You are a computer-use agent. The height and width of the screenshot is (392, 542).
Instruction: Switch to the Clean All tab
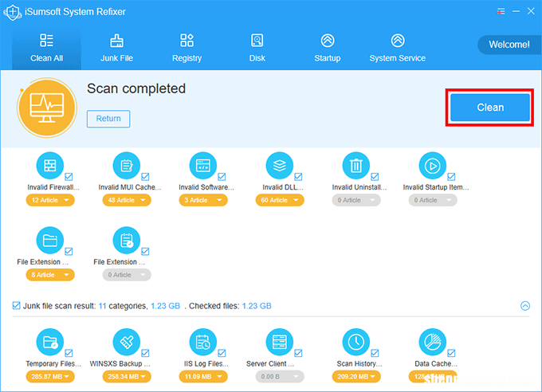tap(47, 49)
